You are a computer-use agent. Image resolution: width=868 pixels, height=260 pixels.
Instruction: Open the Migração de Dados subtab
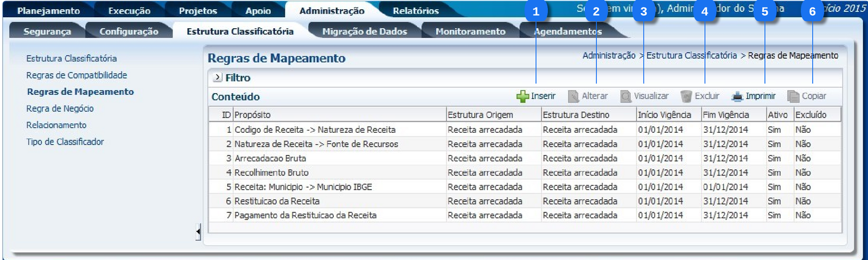pyautogui.click(x=365, y=31)
